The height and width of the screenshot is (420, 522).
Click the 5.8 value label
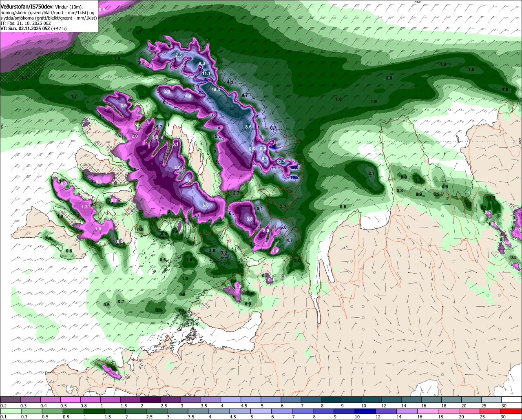[x=206, y=205]
